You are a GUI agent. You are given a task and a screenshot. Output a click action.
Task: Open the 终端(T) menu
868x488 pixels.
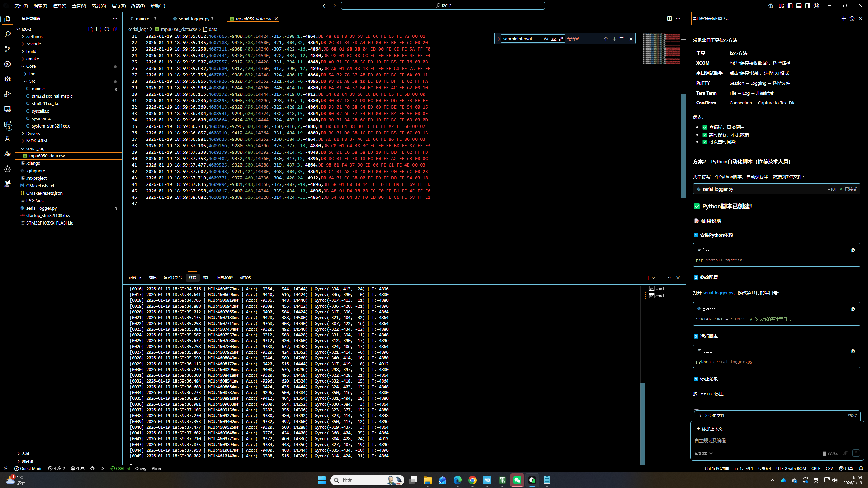[x=138, y=6]
